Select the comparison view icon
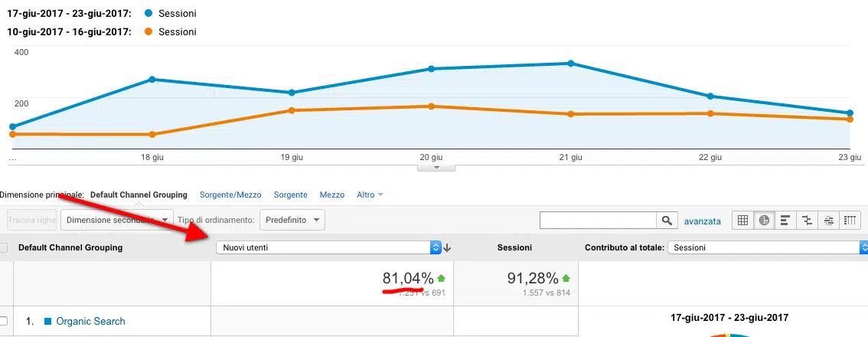 coord(807,220)
